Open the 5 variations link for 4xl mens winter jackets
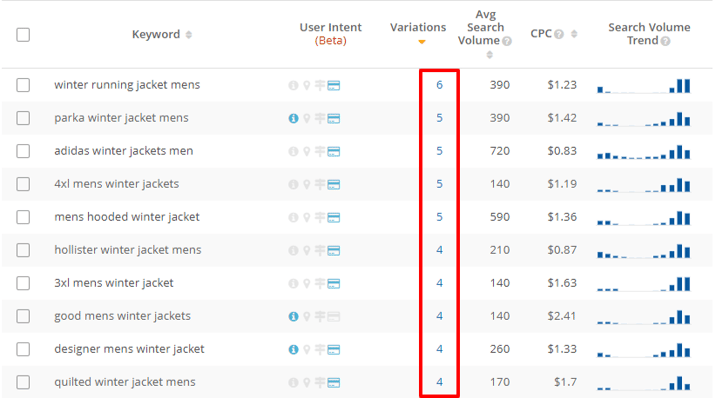 (439, 184)
